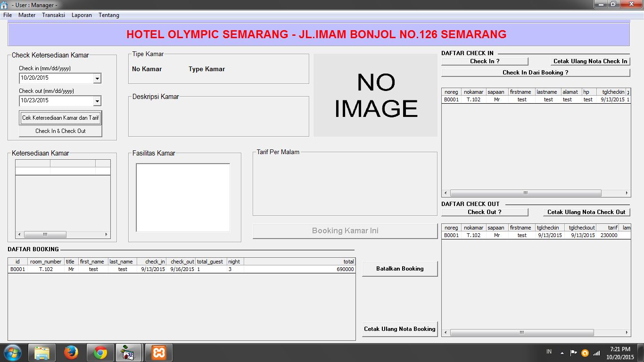Image resolution: width=644 pixels, height=362 pixels.
Task: Click left arrow of Daftar Check In scrollbar
Action: (446, 193)
